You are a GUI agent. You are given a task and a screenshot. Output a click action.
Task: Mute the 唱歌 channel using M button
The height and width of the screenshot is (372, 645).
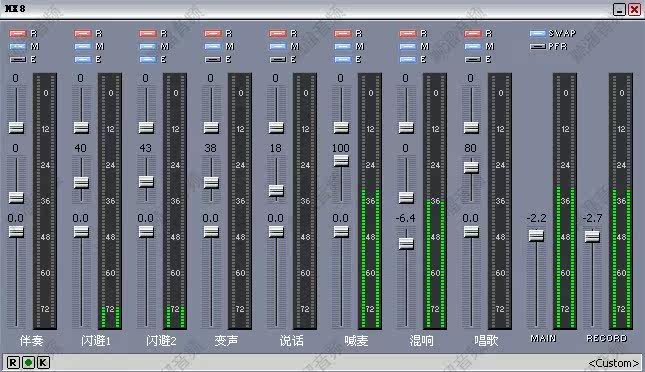coord(473,46)
